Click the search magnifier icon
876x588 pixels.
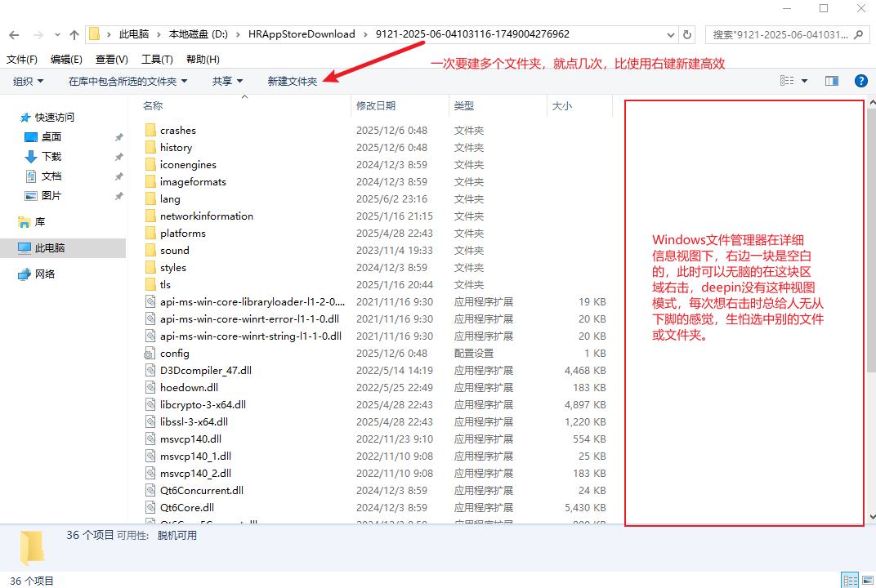(x=859, y=34)
